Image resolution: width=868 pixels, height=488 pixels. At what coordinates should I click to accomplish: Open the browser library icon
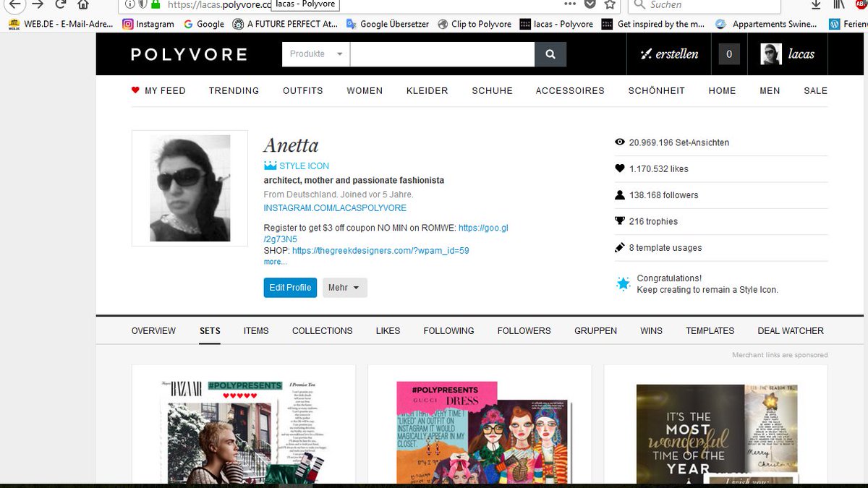[x=839, y=4]
